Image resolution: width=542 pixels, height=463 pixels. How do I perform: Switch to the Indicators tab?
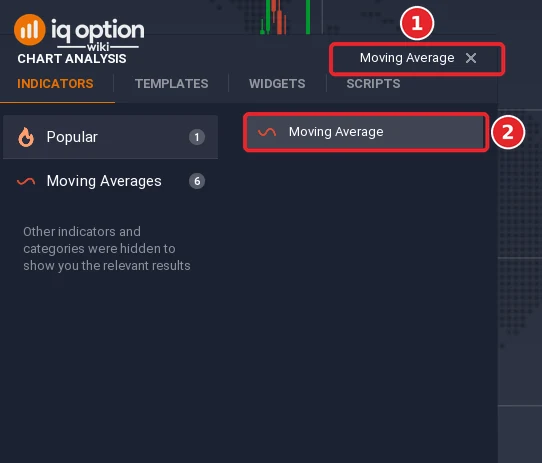click(x=55, y=84)
